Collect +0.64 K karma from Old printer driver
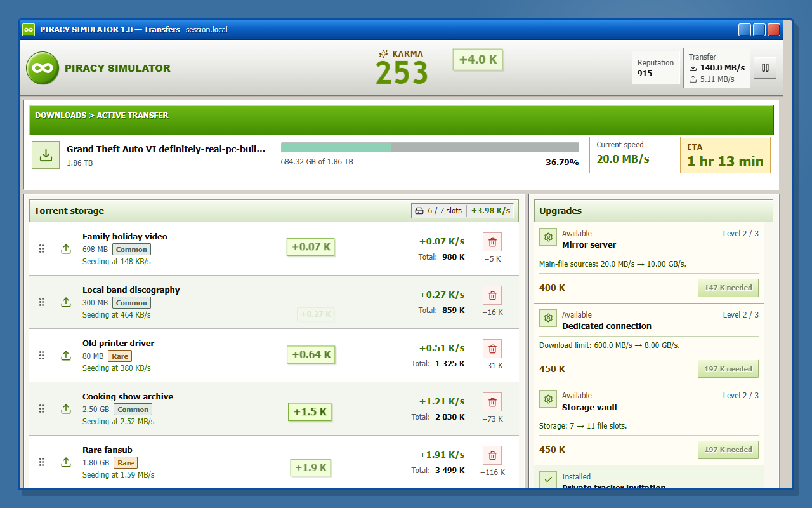Image resolution: width=812 pixels, height=508 pixels. point(311,354)
